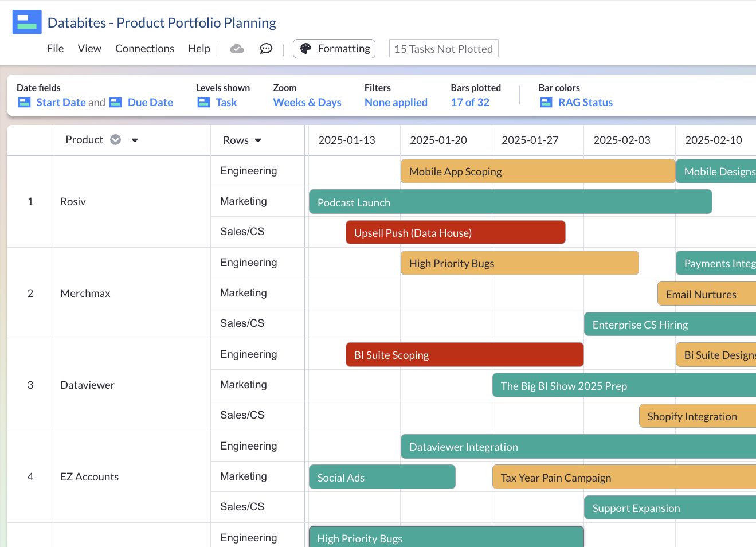
Task: Select the Podcast Launch task bar
Action: (510, 201)
